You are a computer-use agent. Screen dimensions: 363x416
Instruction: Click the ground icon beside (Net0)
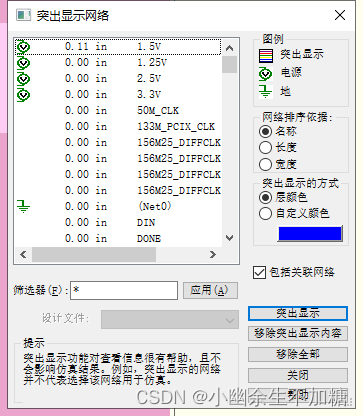(x=23, y=206)
